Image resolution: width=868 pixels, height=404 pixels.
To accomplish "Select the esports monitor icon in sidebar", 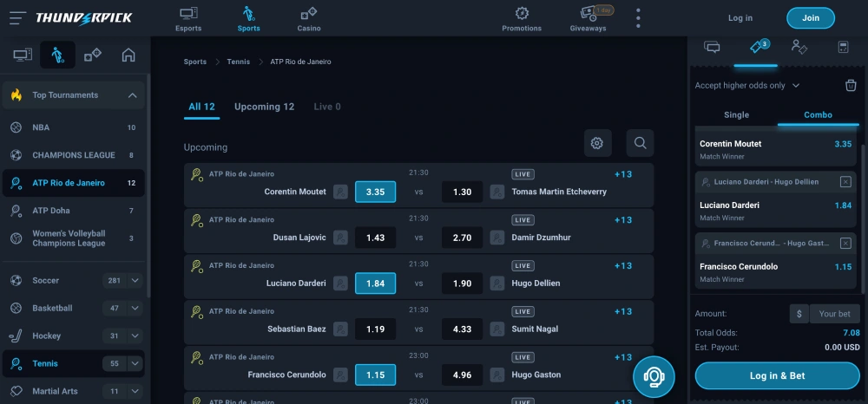I will 23,55.
